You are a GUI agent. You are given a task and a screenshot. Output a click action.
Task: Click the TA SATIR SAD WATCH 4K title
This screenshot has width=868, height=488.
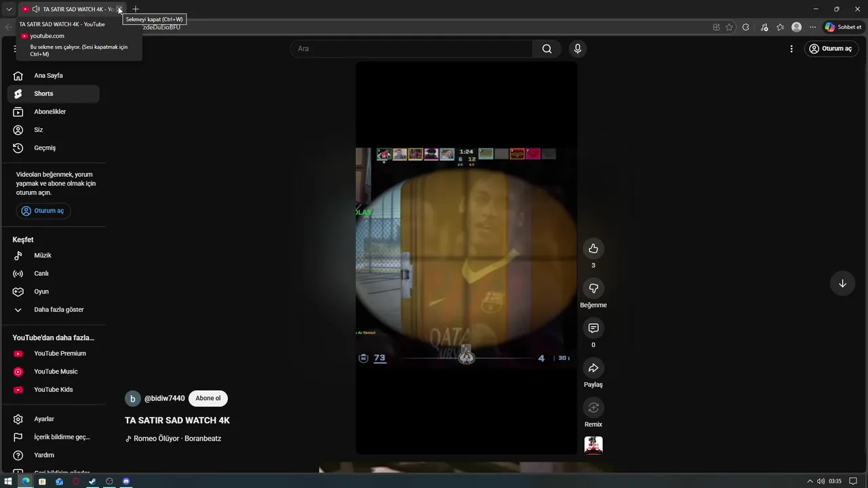[x=177, y=420]
